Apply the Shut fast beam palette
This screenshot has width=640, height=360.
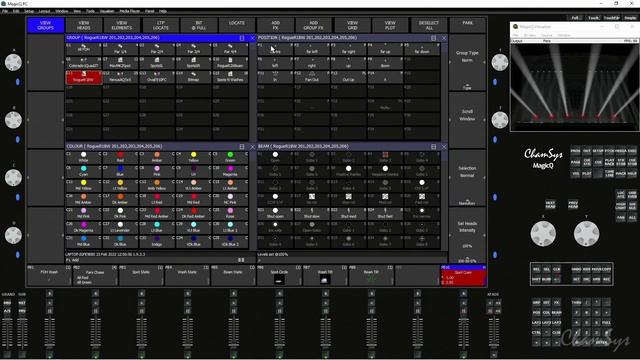(385, 213)
